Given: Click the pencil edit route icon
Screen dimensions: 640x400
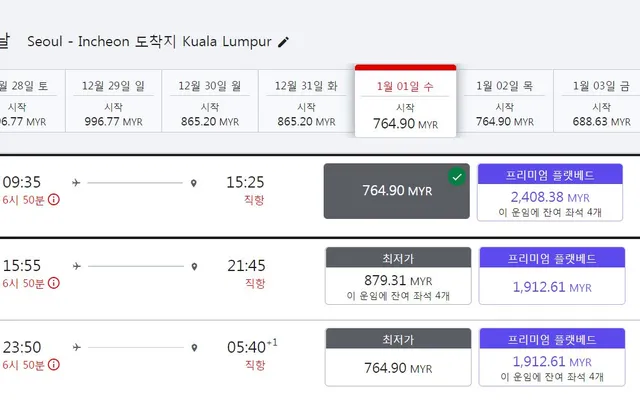Looking at the screenshot, I should (283, 42).
